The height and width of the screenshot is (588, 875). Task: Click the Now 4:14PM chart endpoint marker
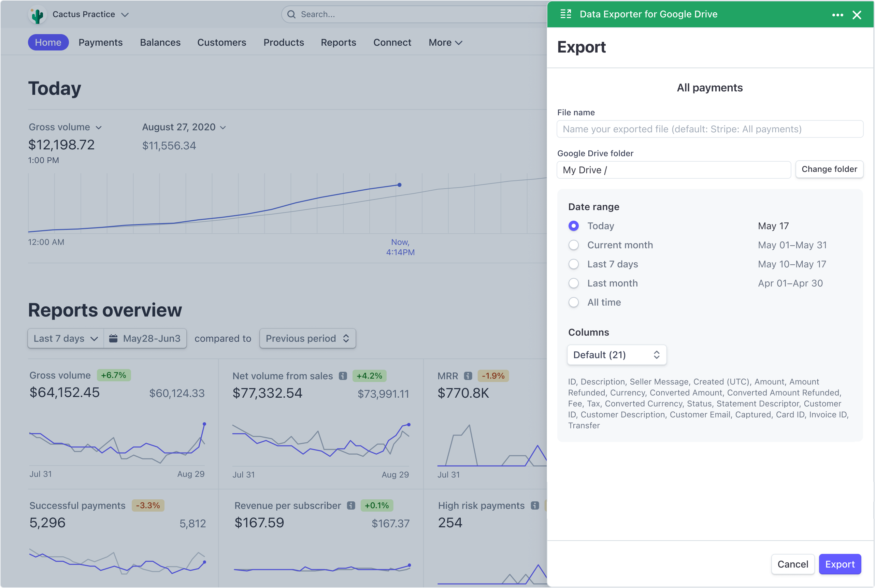[400, 185]
